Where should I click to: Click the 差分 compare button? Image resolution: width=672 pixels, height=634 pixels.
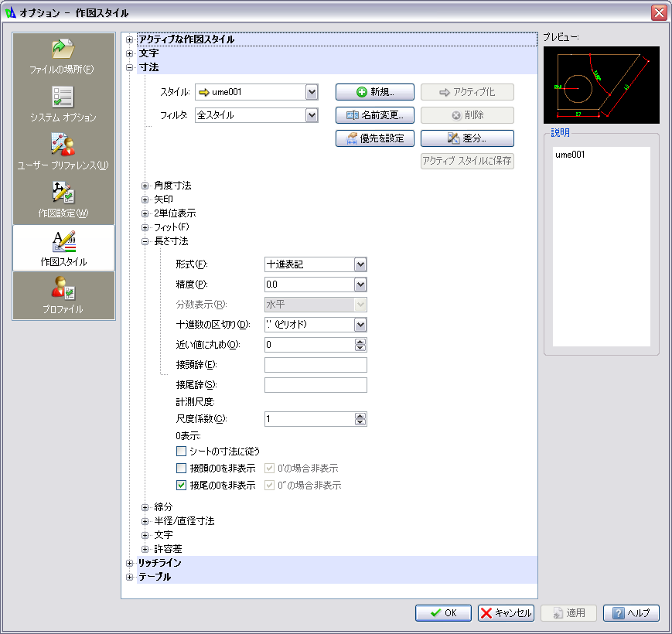(x=467, y=138)
